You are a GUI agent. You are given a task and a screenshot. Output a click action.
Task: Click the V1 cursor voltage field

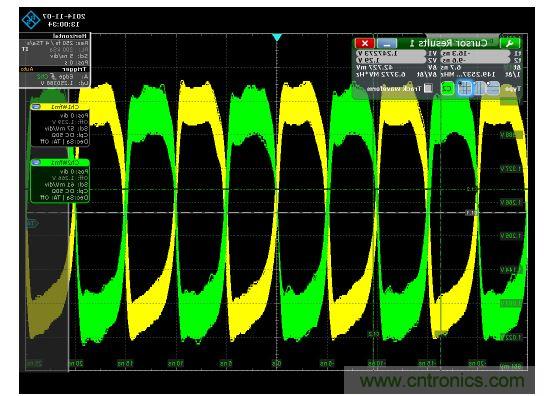[x=391, y=54]
